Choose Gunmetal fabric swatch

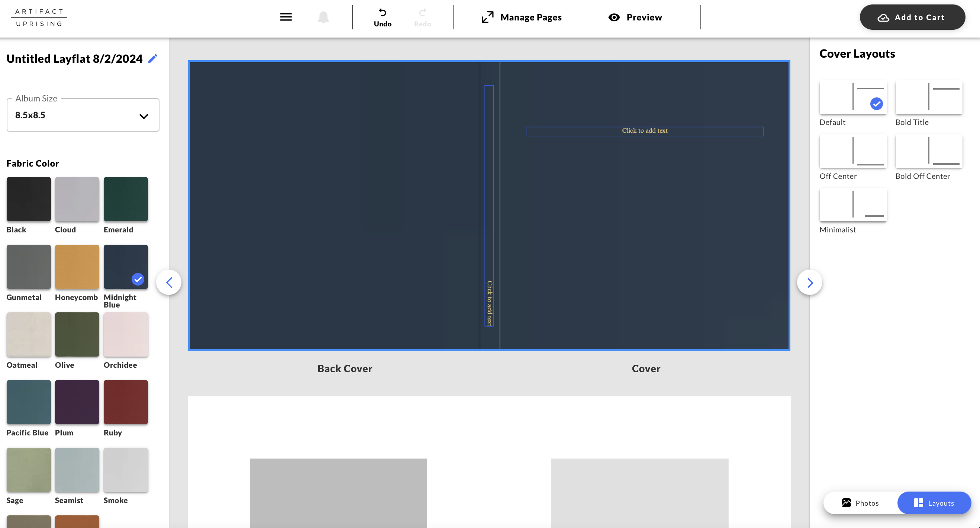(29, 267)
